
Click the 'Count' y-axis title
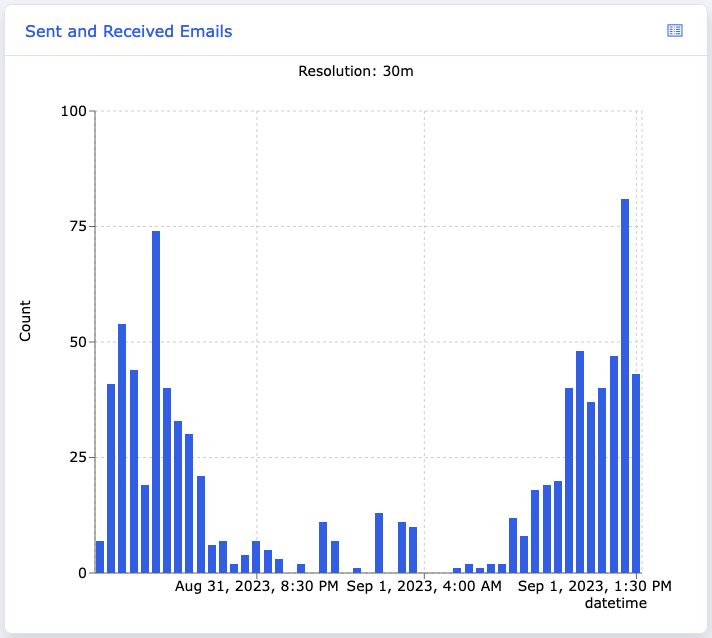(x=25, y=320)
